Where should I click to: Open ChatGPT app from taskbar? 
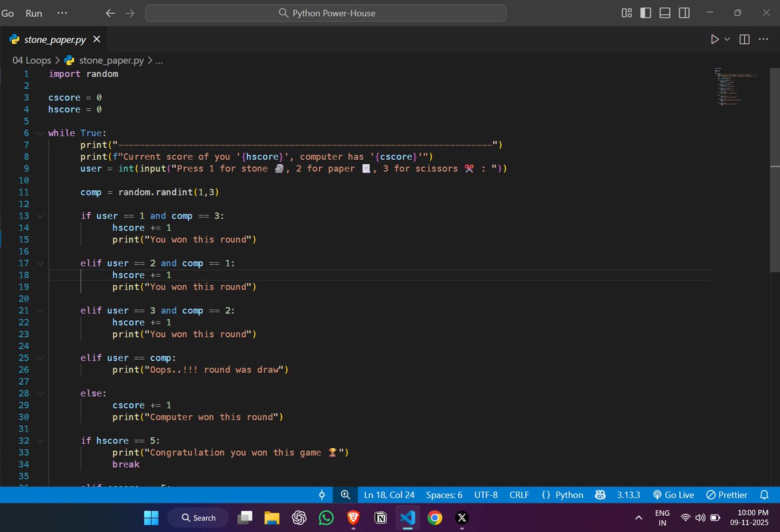click(x=299, y=518)
